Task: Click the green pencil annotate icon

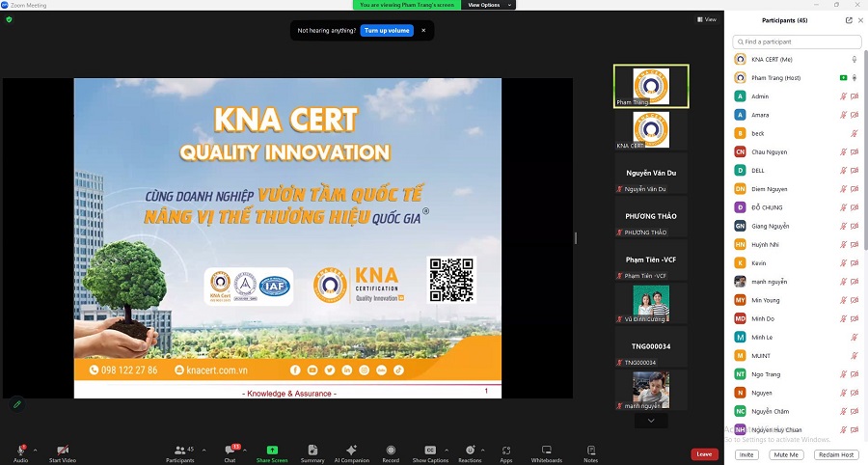Action: click(17, 404)
